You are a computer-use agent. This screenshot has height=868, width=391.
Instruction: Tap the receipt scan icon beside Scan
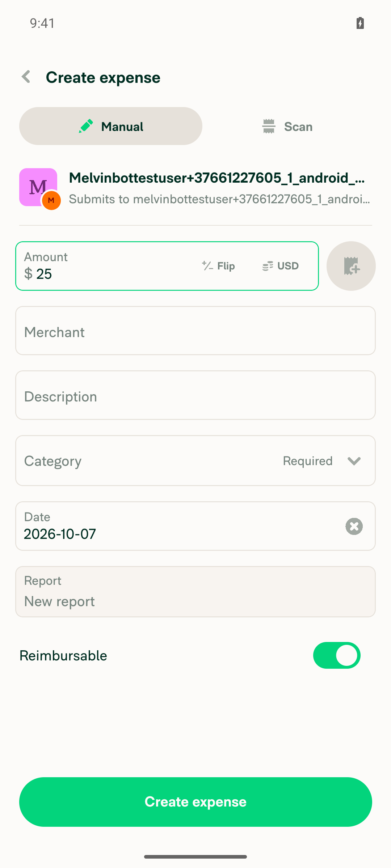click(x=269, y=126)
